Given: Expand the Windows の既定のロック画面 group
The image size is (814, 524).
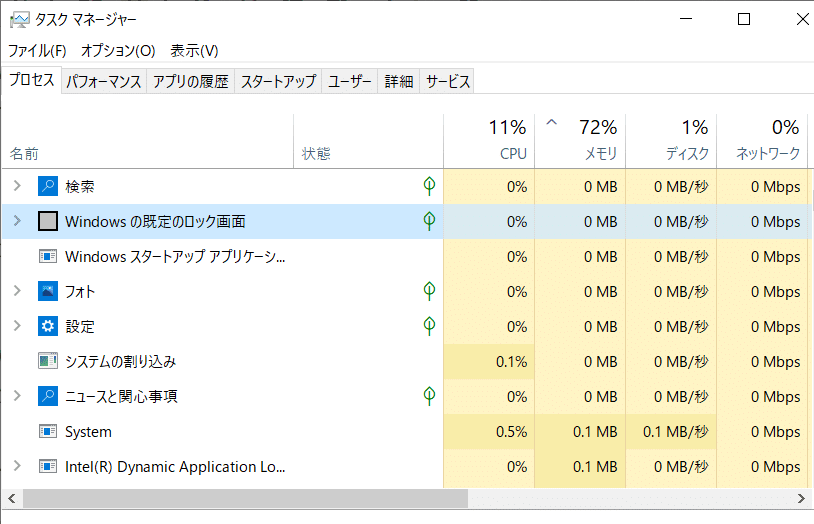Looking at the screenshot, I should coord(17,221).
